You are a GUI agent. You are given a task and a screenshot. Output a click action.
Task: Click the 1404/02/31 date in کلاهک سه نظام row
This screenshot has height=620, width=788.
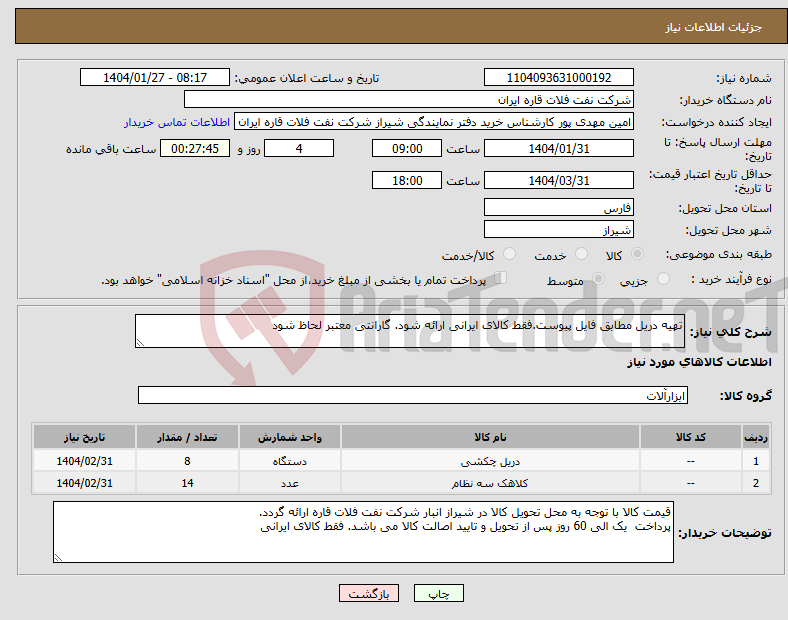point(84,483)
